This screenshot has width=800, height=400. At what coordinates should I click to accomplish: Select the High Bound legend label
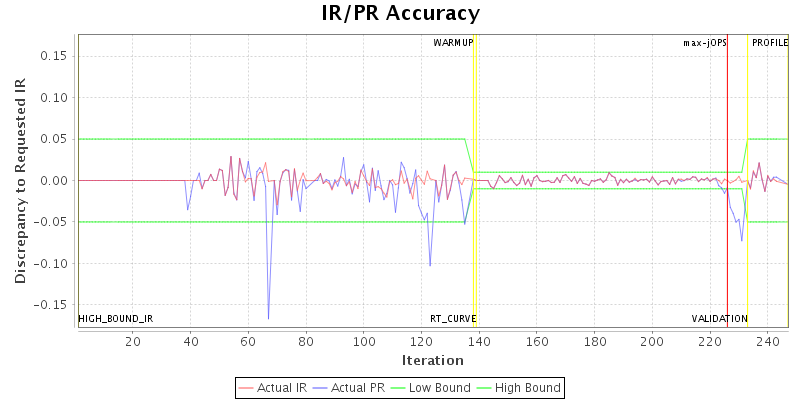point(527,387)
